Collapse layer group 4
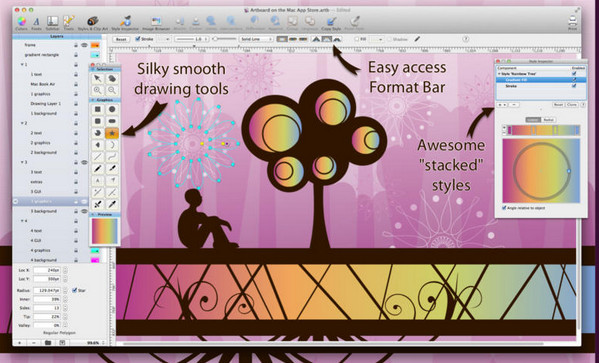 (x=22, y=221)
